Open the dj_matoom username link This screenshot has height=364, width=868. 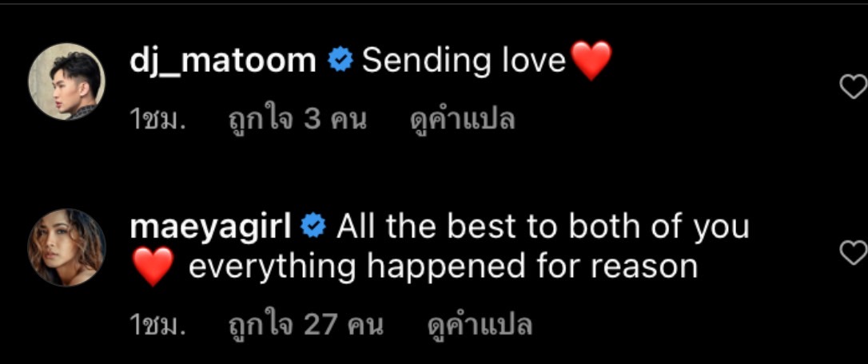222,61
